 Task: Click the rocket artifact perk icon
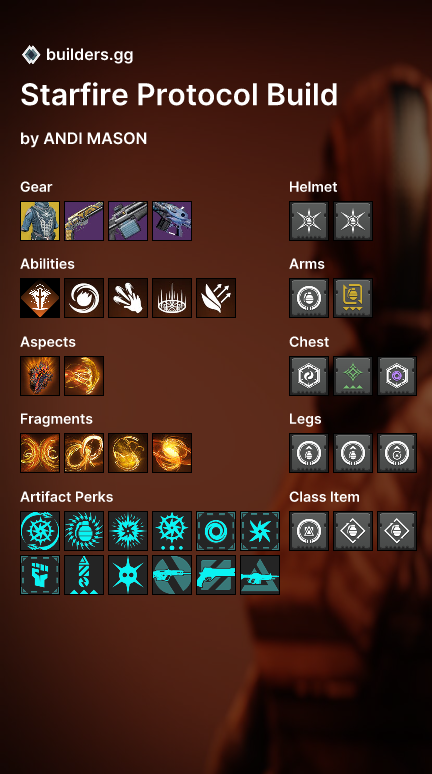pyautogui.click(x=84, y=575)
